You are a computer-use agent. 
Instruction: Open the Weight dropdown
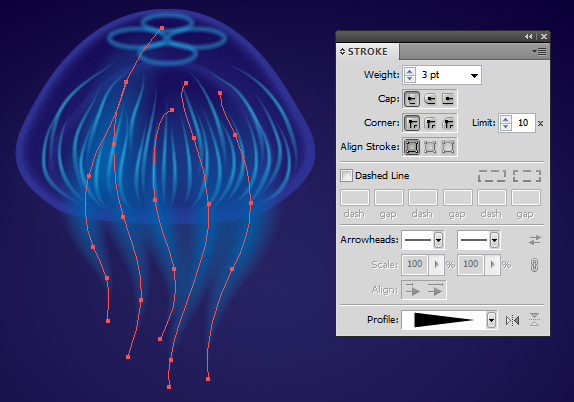[474, 75]
